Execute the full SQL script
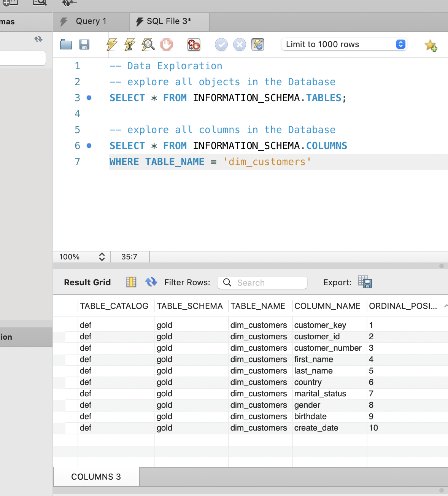The image size is (448, 496). 111,45
